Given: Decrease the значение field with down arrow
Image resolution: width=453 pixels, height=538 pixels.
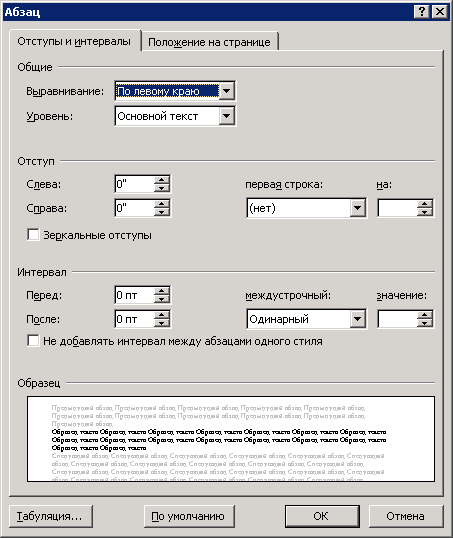Looking at the screenshot, I should pyautogui.click(x=425, y=323).
